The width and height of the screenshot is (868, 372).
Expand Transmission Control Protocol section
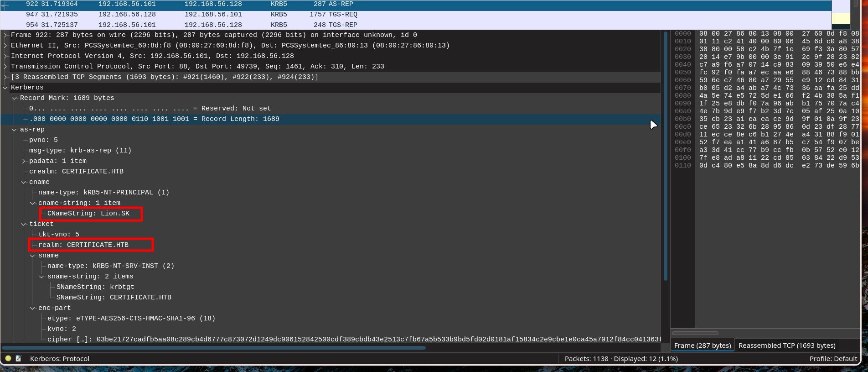(x=5, y=67)
